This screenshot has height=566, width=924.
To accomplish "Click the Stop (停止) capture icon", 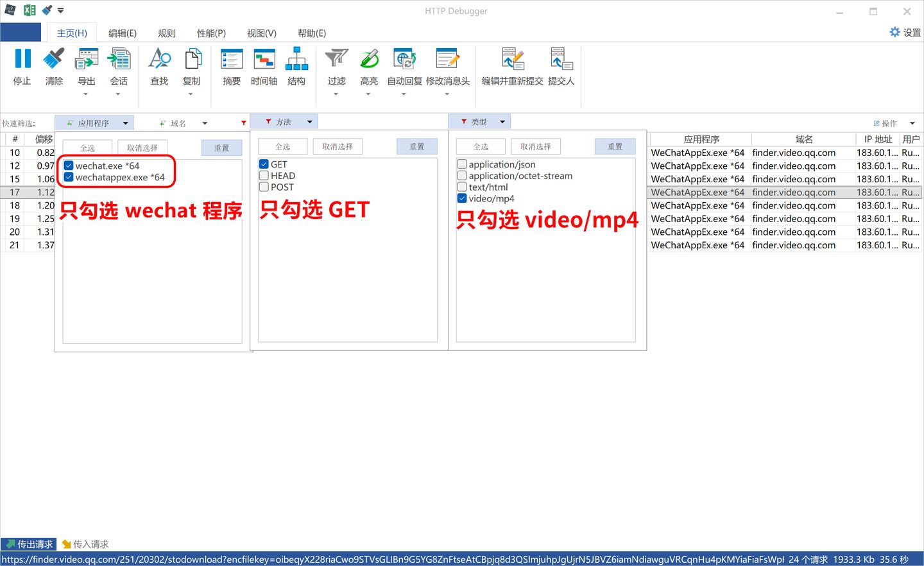I will tap(22, 59).
